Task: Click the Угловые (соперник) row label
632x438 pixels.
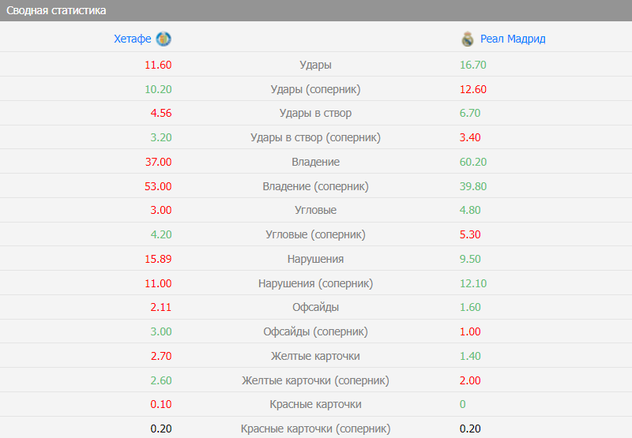Action: pos(316,235)
